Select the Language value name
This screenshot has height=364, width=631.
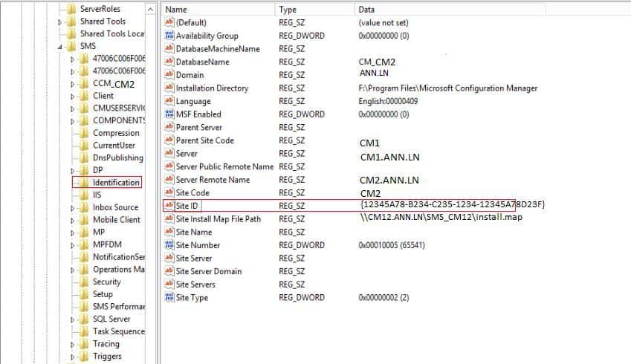pos(193,101)
